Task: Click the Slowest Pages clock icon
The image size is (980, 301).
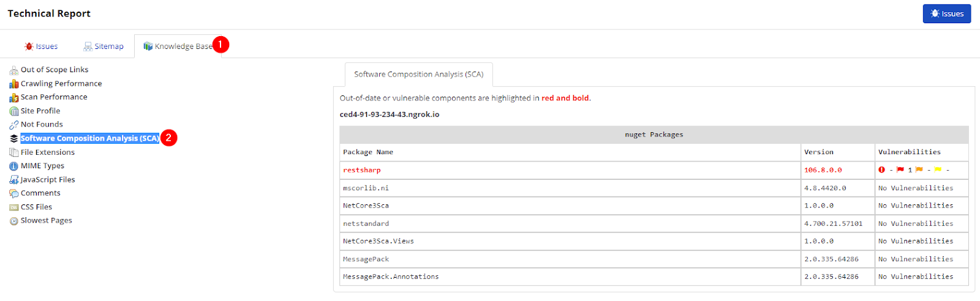Action: (x=13, y=221)
